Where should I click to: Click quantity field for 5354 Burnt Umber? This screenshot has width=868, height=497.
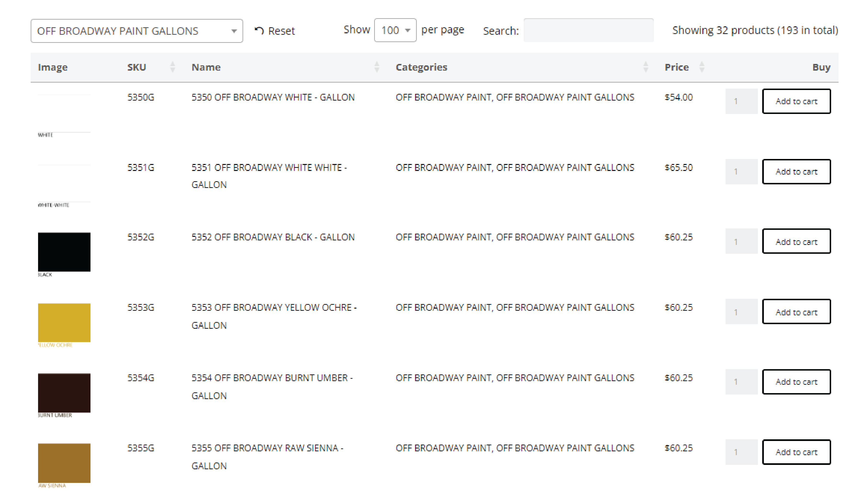[x=741, y=382]
